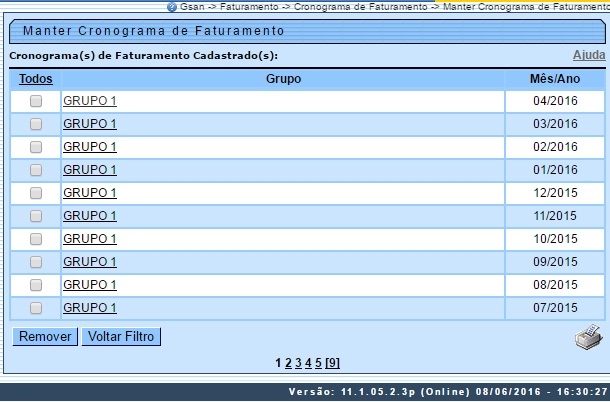610x402 pixels.
Task: Toggle the checkbox in the 10/2015 row
Action: (x=36, y=239)
